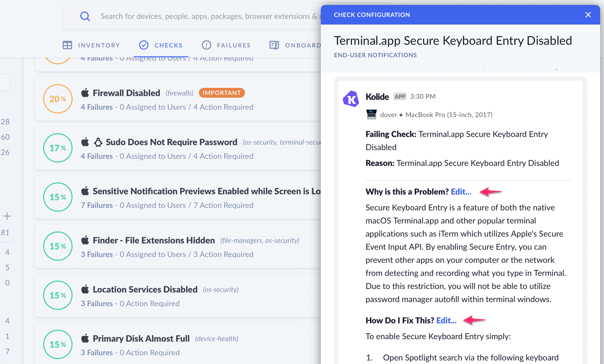This screenshot has width=604, height=364.
Task: Open the Onboarding tab
Action: [x=295, y=45]
